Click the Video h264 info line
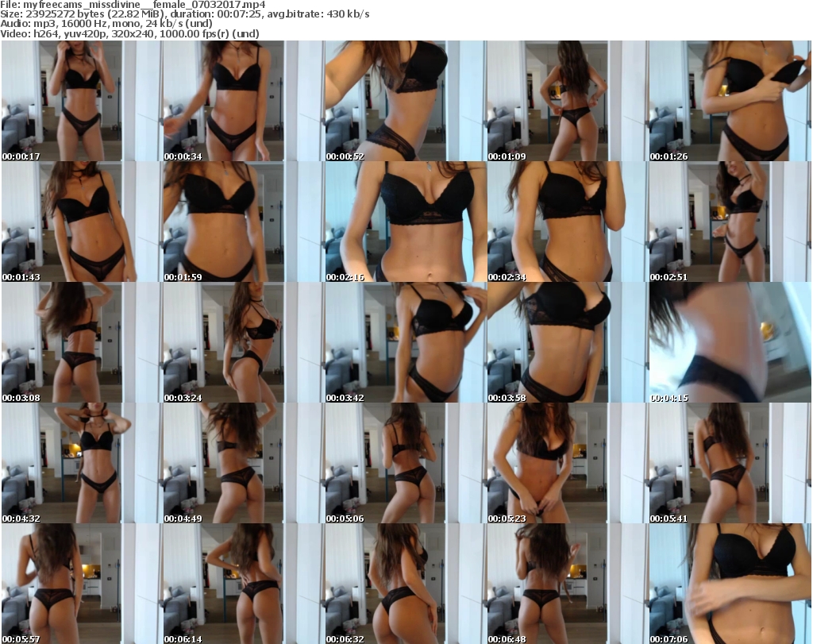Viewport: 813px width, 644px height. click(129, 33)
